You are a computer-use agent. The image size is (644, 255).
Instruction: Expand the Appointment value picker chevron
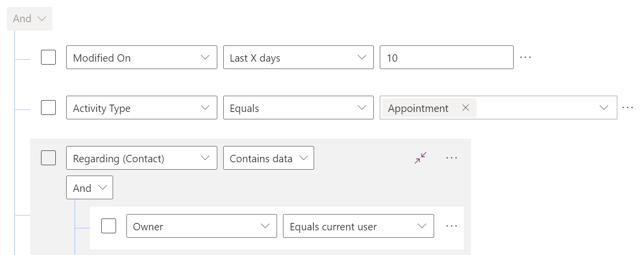(604, 108)
